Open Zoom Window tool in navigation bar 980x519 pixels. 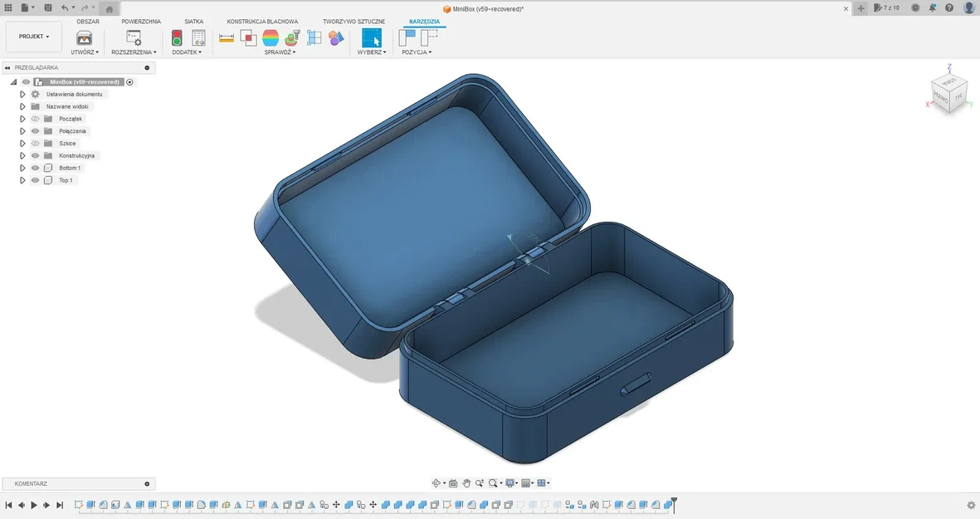pyautogui.click(x=492, y=482)
